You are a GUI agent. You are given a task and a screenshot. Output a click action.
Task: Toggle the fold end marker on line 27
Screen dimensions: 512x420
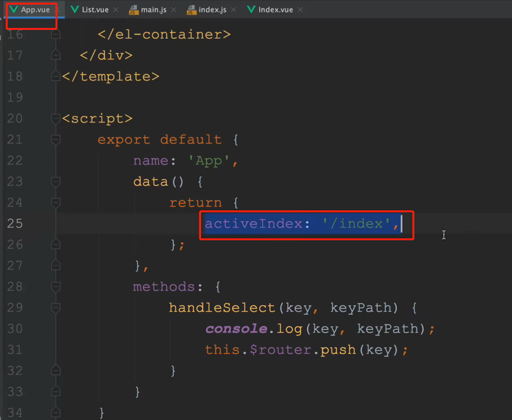(56, 266)
